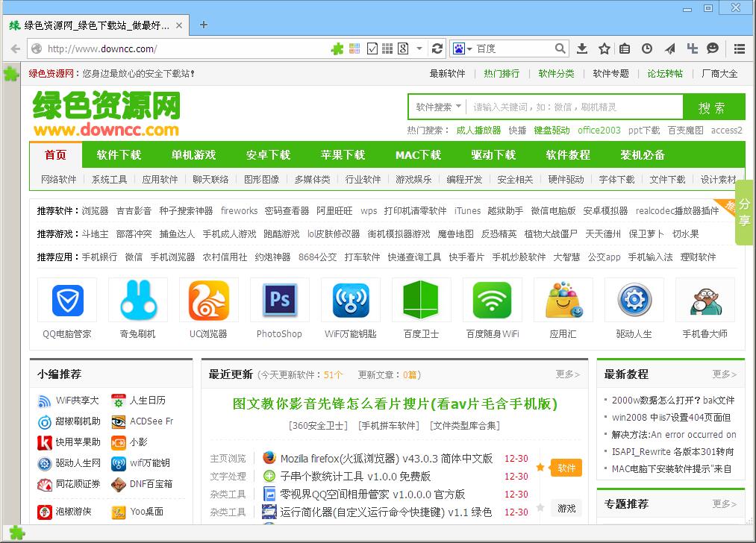The image size is (756, 543).
Task: Open the 图文教你影音先锋怎么看片搜片 article link
Action: point(394,404)
